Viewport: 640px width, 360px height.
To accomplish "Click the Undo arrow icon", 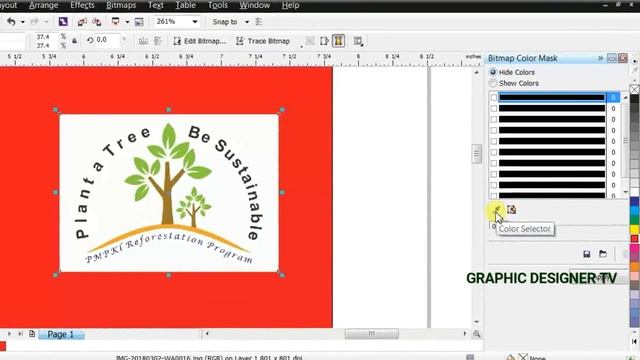I will [11, 22].
